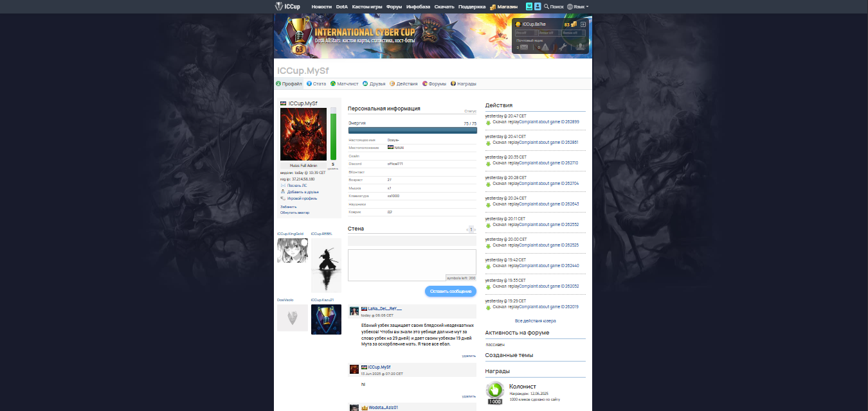This screenshot has width=868, height=411.
Task: Click the green level progress bar
Action: [333, 134]
